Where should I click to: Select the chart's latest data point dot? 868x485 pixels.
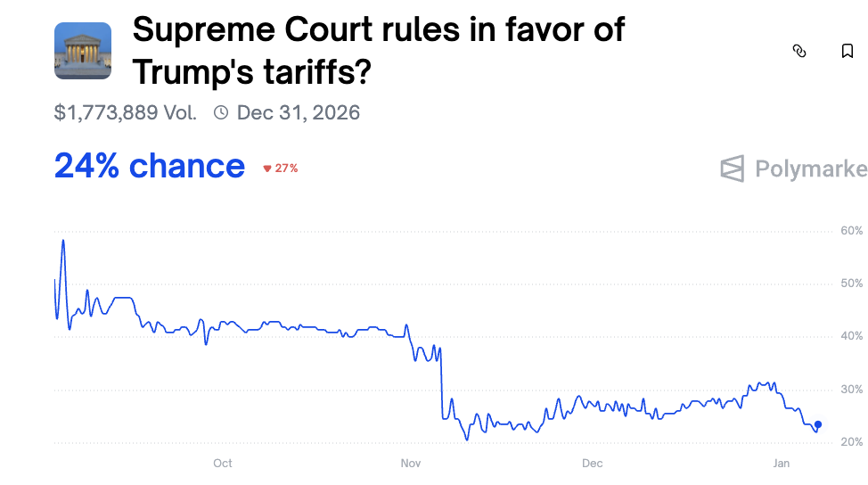pos(818,424)
